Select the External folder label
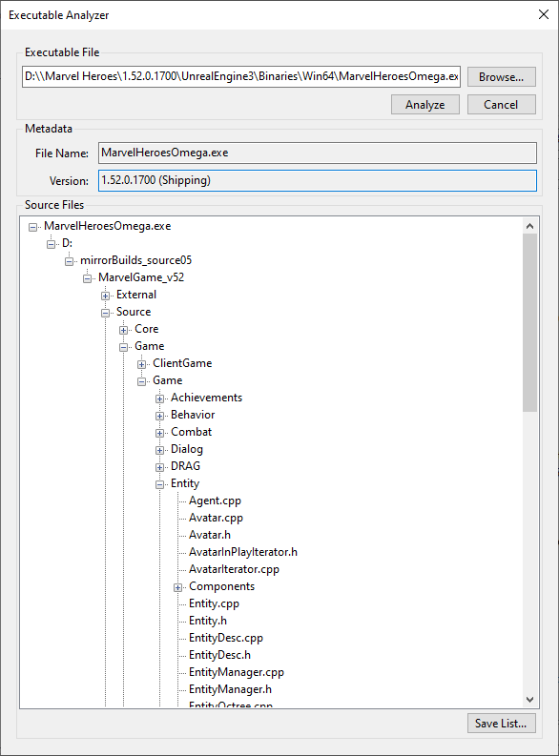The width and height of the screenshot is (559, 756). pos(136,295)
